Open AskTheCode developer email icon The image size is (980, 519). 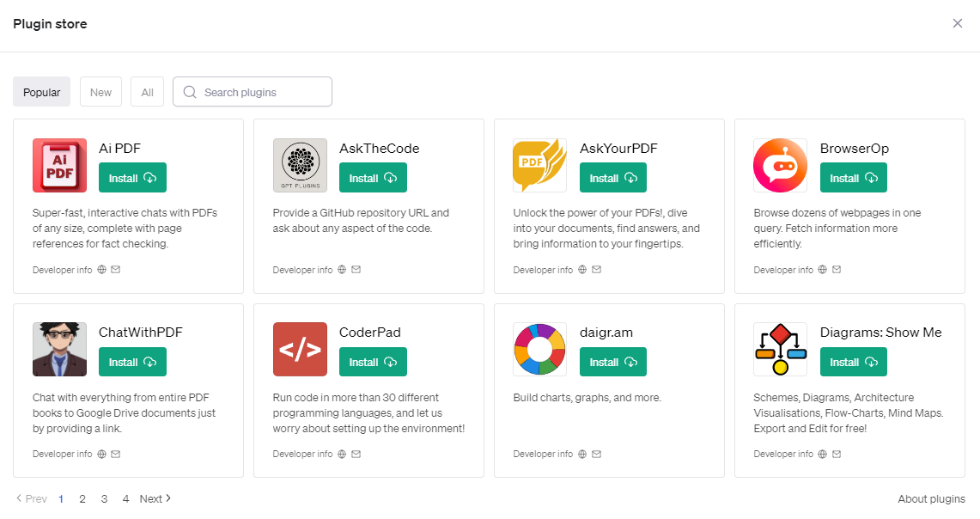pos(356,270)
